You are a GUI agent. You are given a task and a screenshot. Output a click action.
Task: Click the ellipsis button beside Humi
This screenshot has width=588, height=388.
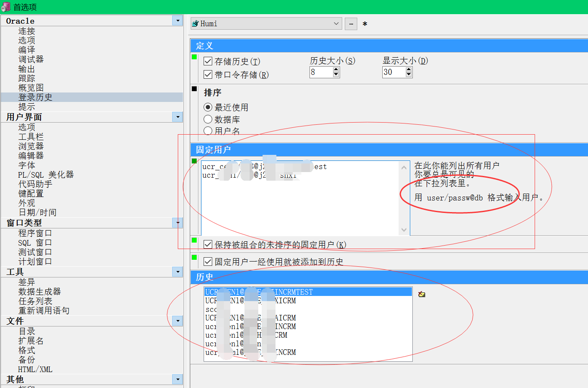351,24
